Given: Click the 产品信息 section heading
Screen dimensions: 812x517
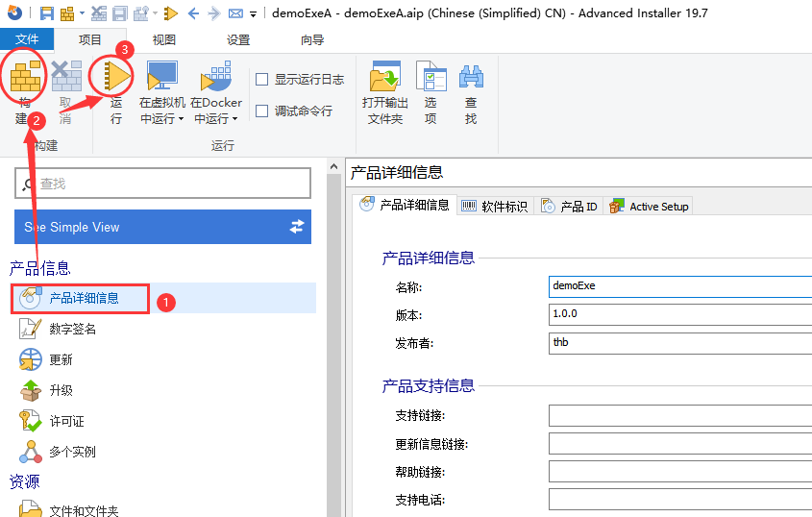Looking at the screenshot, I should (x=39, y=268).
